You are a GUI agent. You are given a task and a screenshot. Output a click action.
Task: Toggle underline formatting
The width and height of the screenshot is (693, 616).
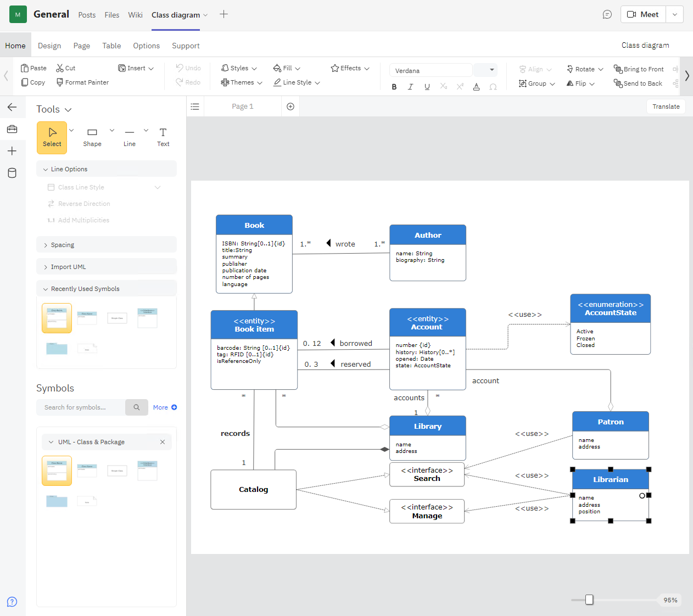point(427,87)
